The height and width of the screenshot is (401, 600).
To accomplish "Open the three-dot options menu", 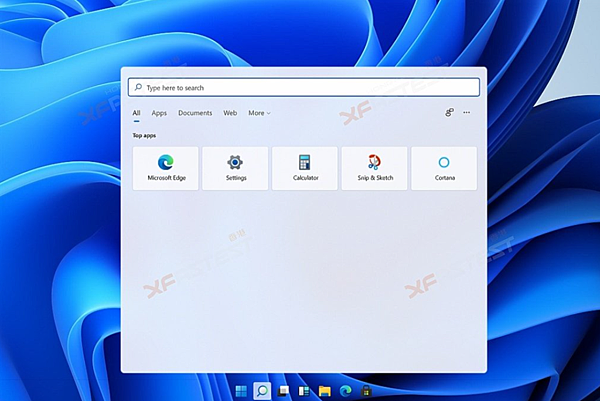I will pos(466,112).
